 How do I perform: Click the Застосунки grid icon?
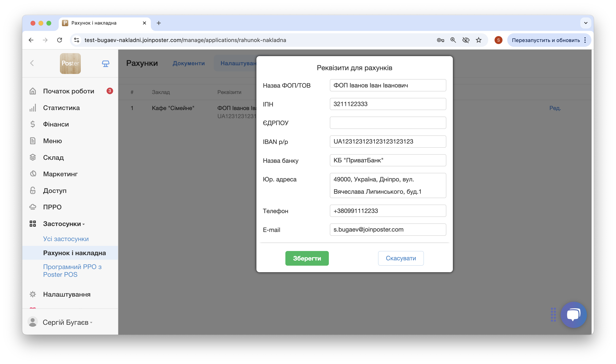point(33,224)
